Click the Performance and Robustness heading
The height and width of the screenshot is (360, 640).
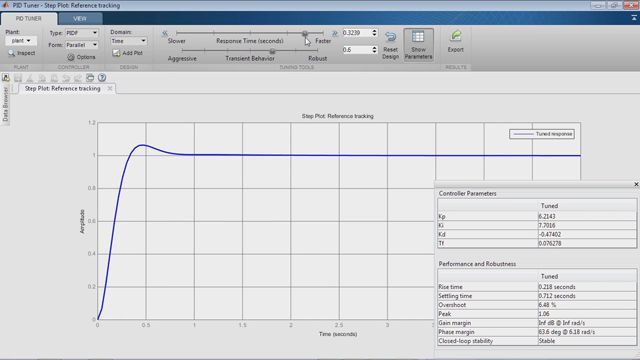pos(477,264)
